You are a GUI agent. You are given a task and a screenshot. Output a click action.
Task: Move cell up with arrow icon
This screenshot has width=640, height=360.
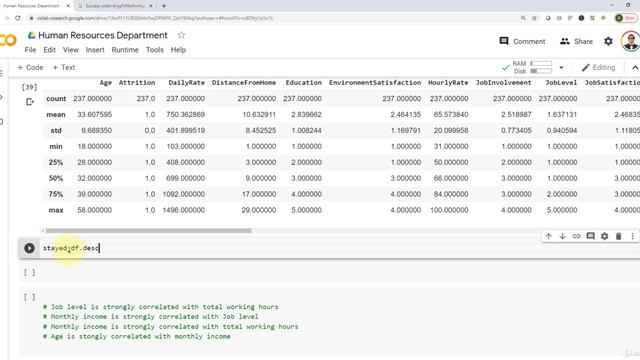(x=549, y=236)
